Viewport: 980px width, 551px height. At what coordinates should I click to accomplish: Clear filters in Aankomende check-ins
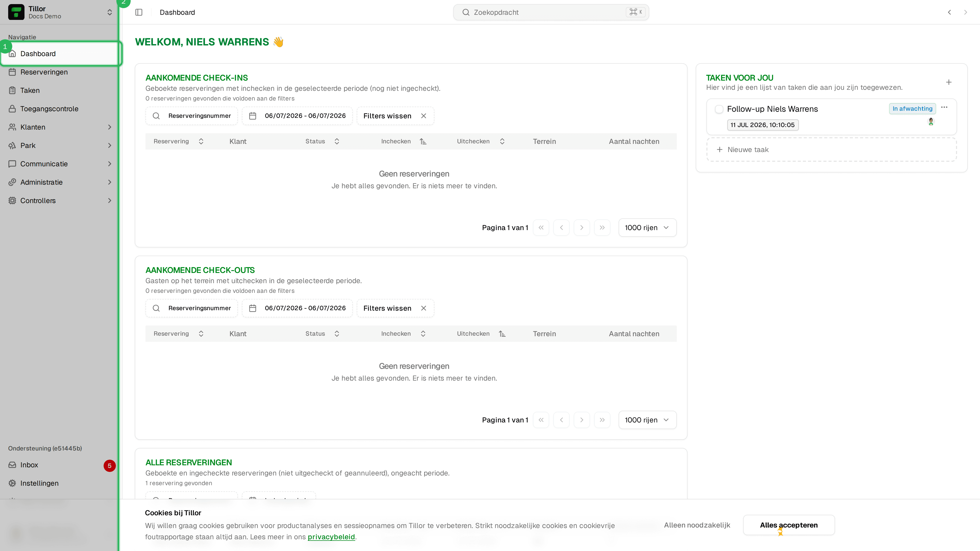coord(395,116)
